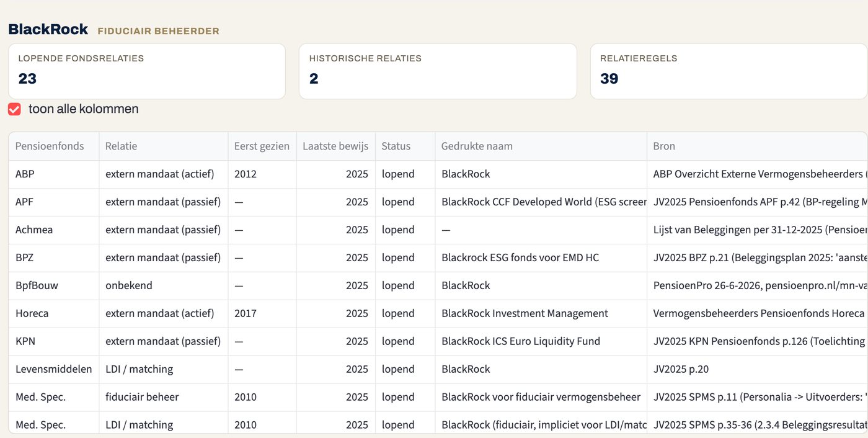Click the Status column header
This screenshot has height=438, width=868.
tap(405, 146)
